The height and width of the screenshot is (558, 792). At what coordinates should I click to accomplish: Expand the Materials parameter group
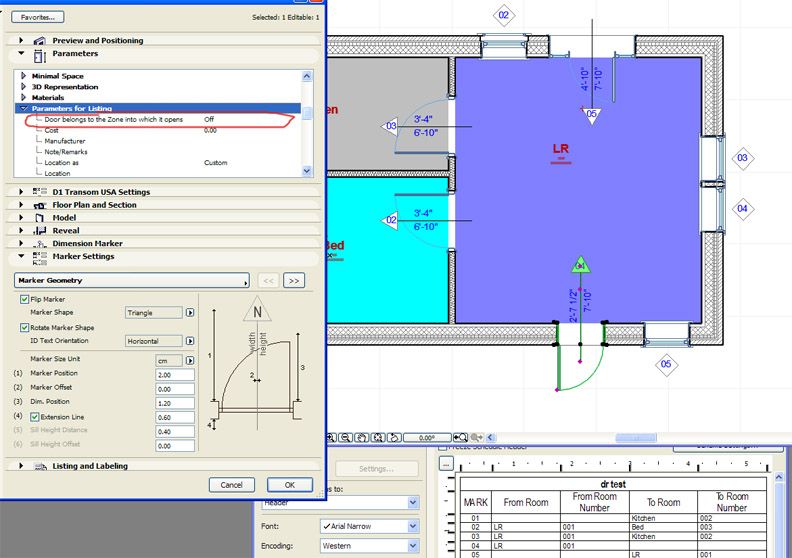point(23,97)
